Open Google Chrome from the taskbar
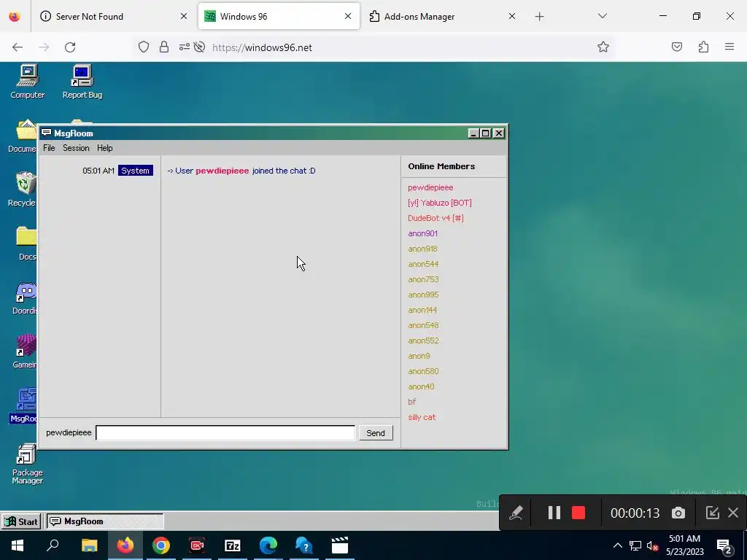This screenshot has width=747, height=560. click(x=161, y=545)
